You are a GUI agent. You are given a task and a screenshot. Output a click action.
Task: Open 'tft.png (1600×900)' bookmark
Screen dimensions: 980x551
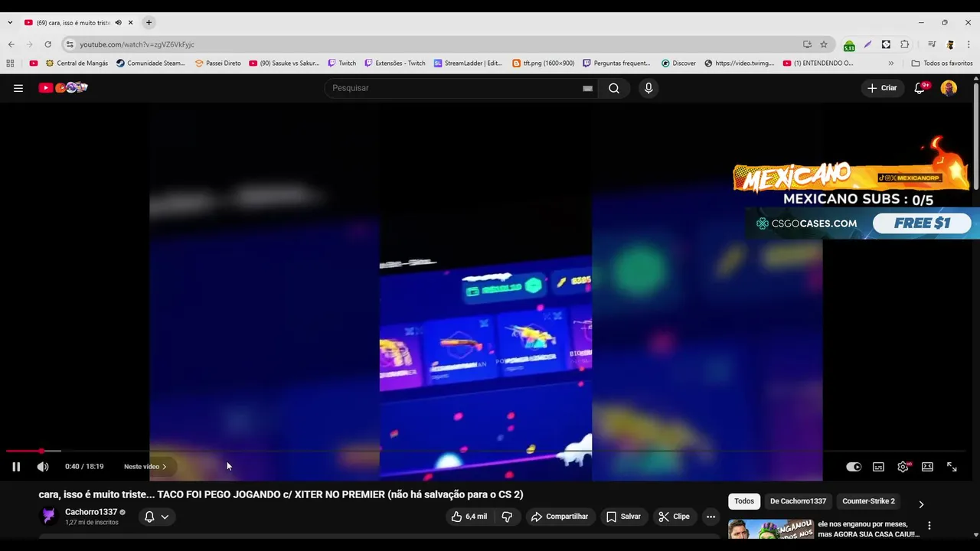coord(543,64)
